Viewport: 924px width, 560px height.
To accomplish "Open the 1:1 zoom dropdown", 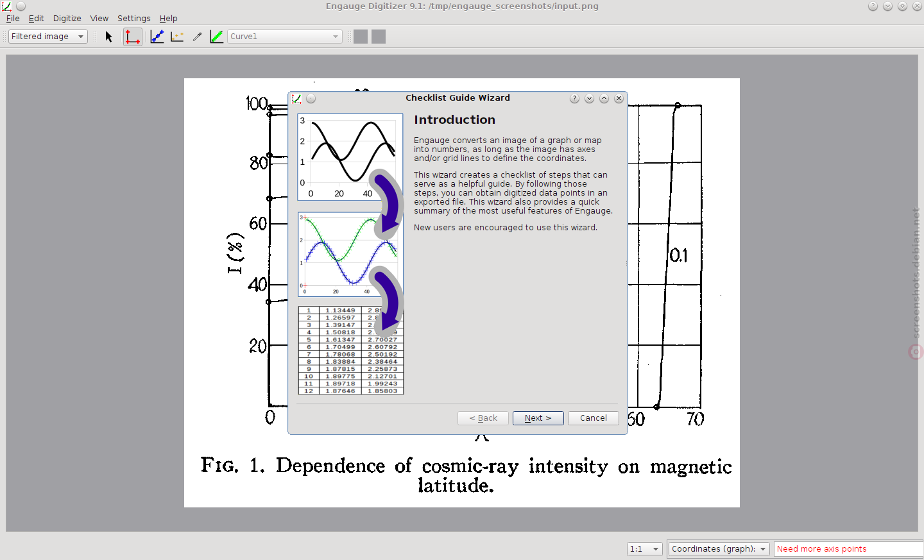I will [644, 549].
